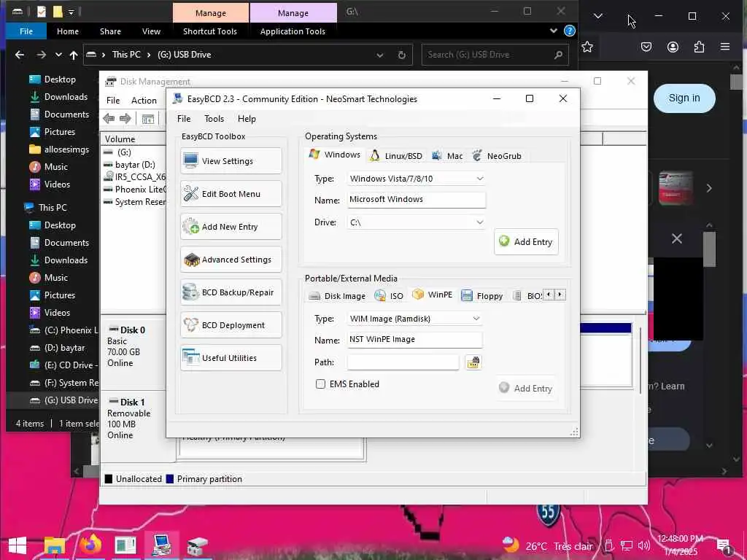747x560 pixels.
Task: Open EasyBCD File menu
Action: [x=184, y=119]
